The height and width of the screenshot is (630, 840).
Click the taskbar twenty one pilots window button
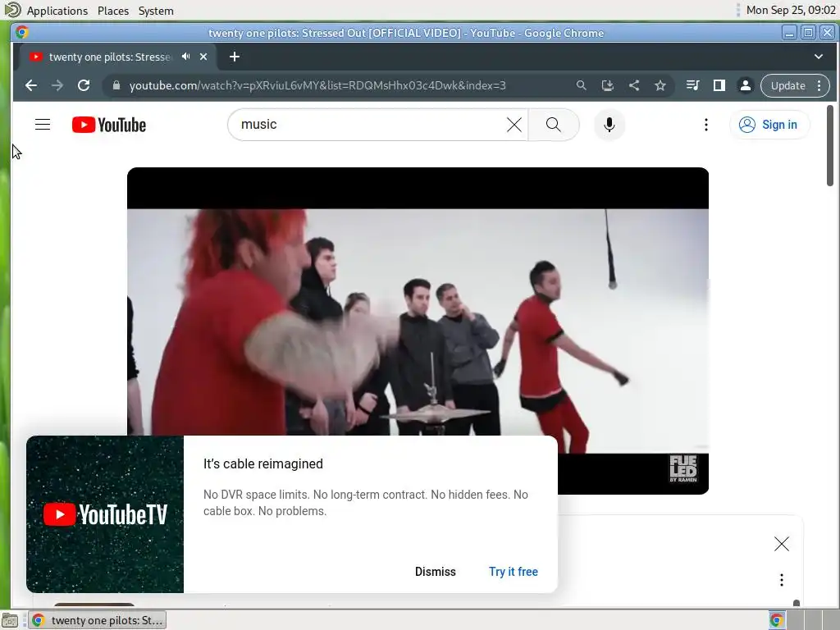point(98,620)
